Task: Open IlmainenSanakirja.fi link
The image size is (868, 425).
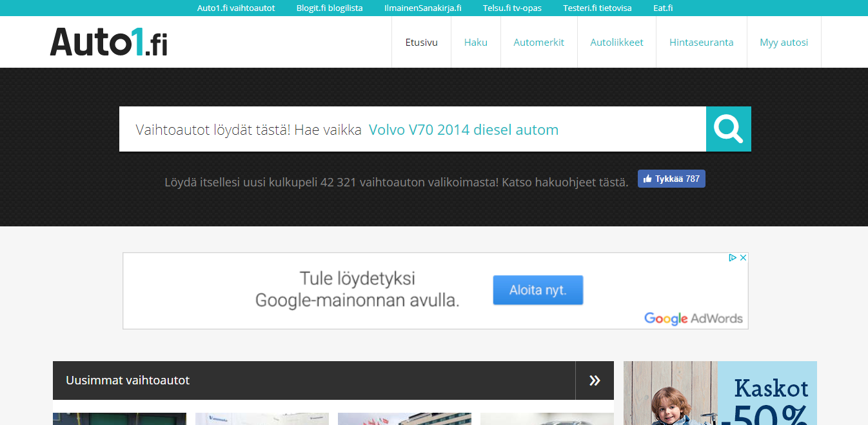Action: [422, 8]
